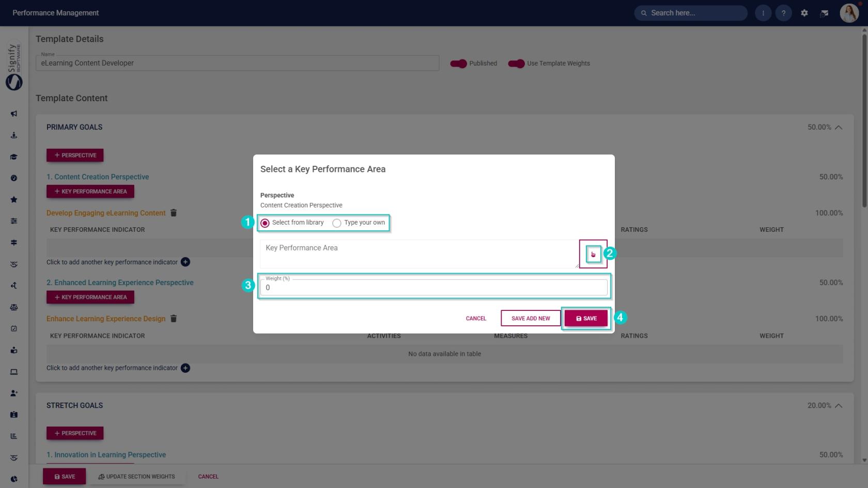The height and width of the screenshot is (488, 868).
Task: Open Develop Engaging eLearning Content link
Action: [x=106, y=213]
